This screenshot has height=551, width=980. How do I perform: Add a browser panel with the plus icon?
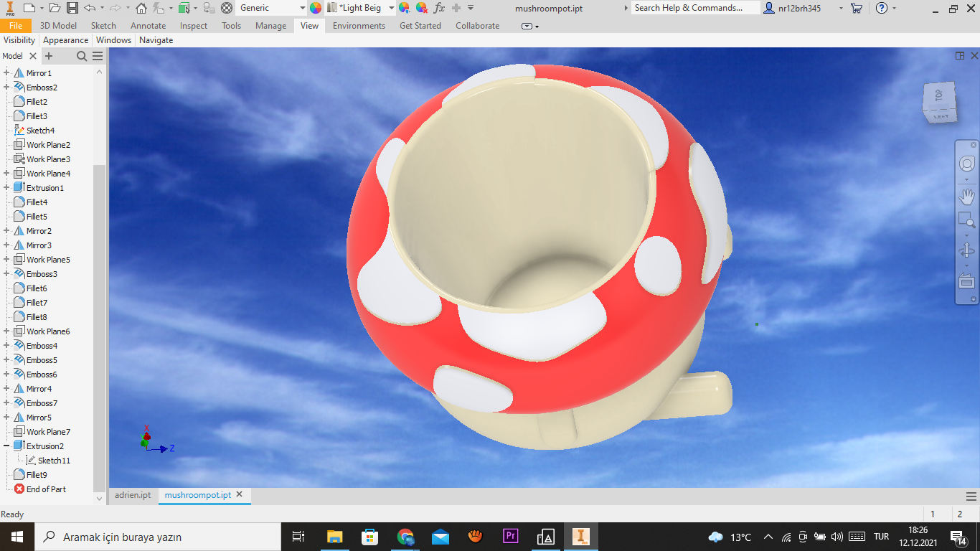(x=49, y=56)
